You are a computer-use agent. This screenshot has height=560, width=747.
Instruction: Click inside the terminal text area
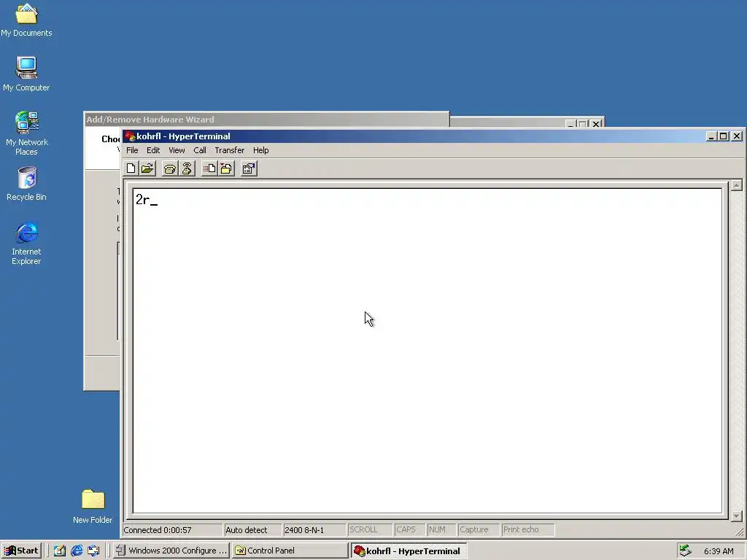427,351
